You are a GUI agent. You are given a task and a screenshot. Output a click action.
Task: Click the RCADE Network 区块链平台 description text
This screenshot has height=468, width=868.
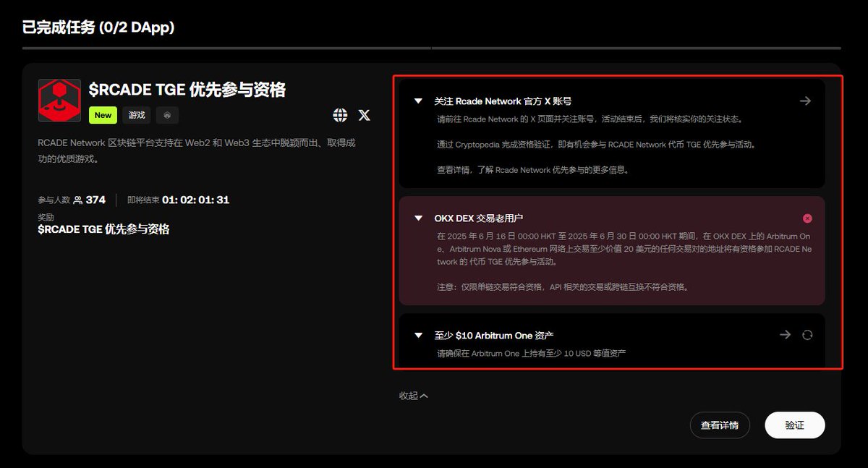(x=197, y=150)
